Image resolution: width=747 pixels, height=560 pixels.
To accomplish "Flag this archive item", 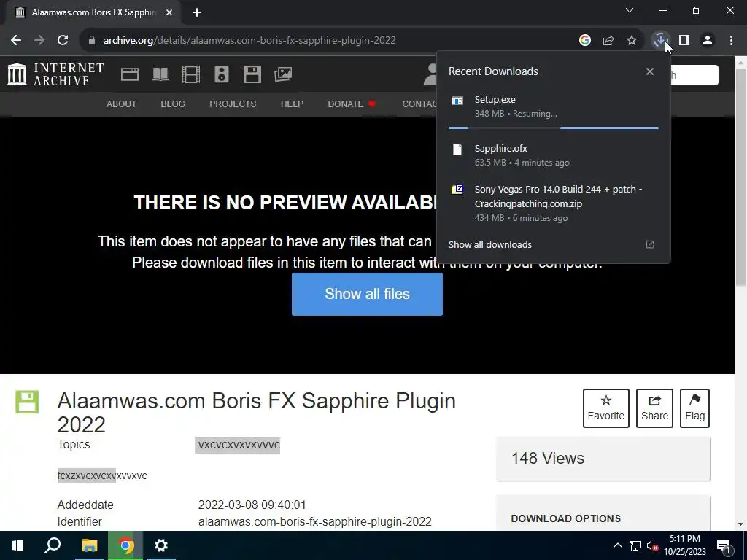I will pyautogui.click(x=694, y=408).
